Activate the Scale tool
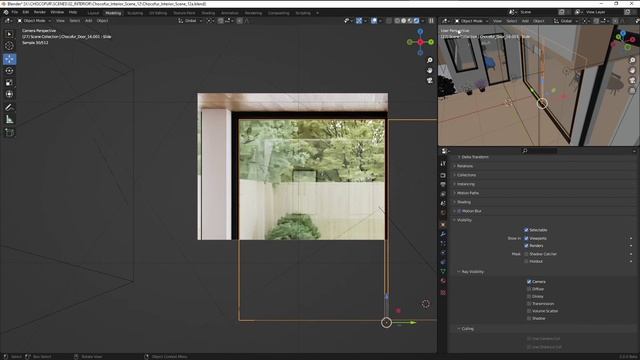 9,82
